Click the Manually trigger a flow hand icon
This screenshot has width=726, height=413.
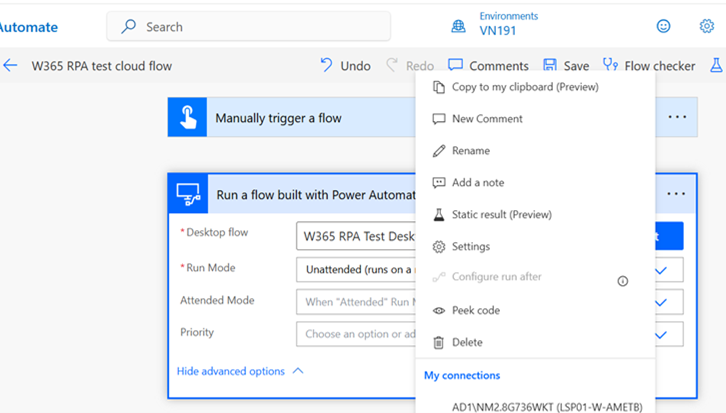click(187, 118)
